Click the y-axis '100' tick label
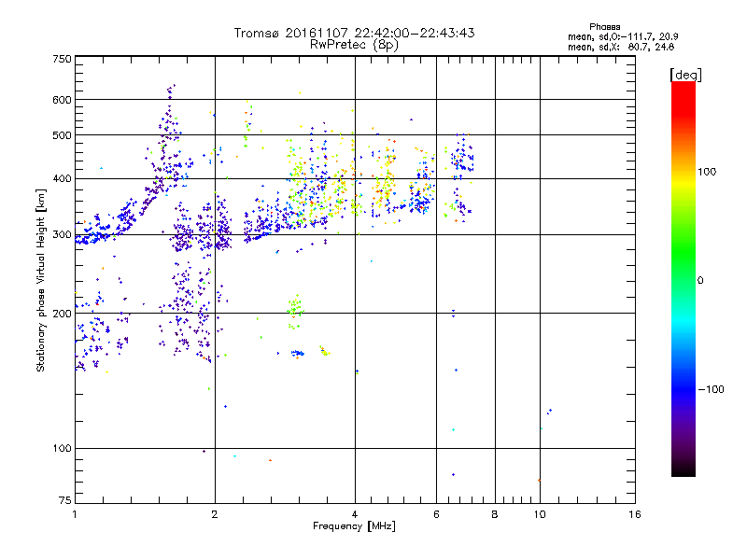Screen dimensions: 747x560 click(x=62, y=448)
